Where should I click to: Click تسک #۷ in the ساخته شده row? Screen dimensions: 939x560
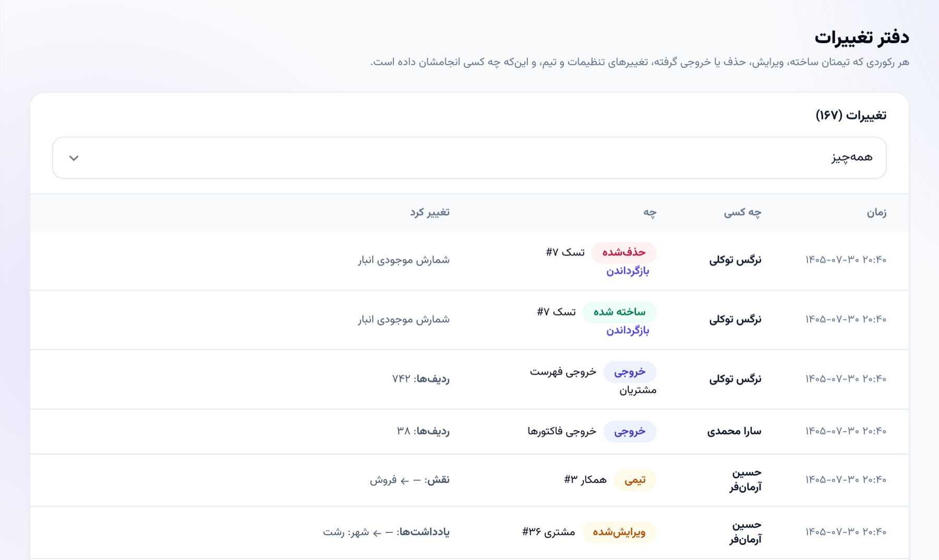point(556,312)
